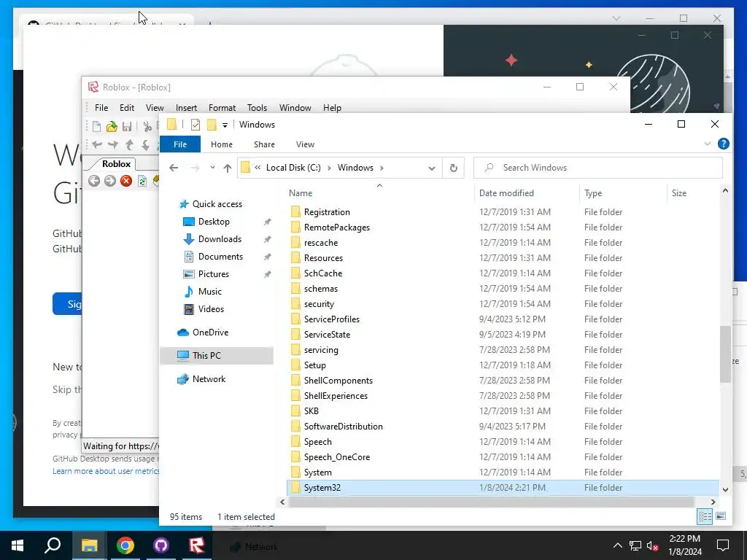Sort by Type column header
This screenshot has height=560, width=747.
coord(593,192)
